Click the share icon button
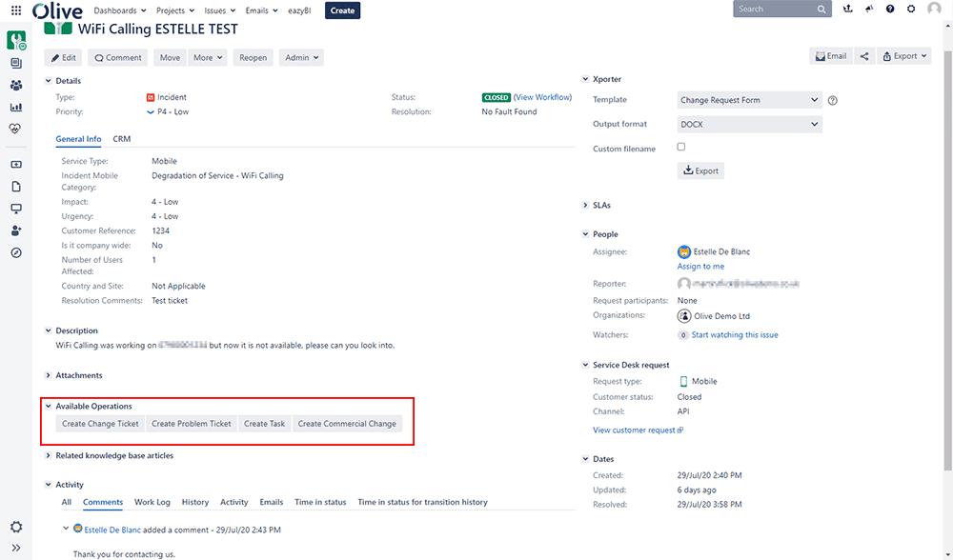This screenshot has width=953, height=560. point(864,57)
